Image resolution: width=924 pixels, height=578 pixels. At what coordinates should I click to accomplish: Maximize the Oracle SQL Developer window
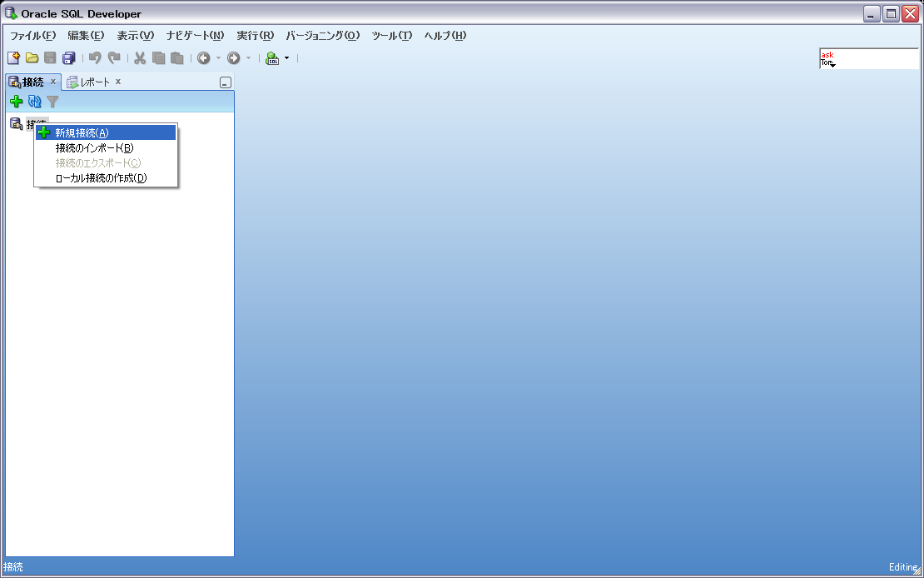(x=891, y=14)
